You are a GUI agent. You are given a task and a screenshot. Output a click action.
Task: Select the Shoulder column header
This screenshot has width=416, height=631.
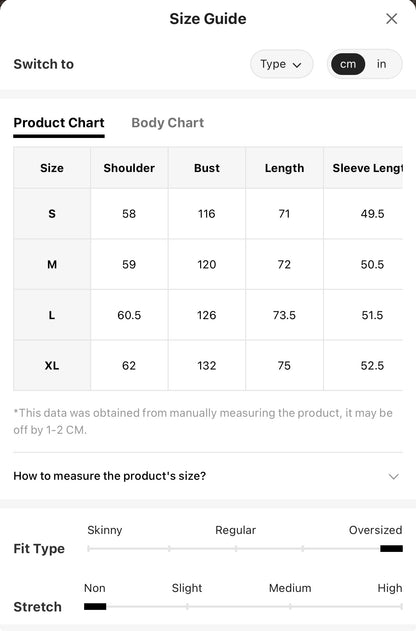point(129,168)
